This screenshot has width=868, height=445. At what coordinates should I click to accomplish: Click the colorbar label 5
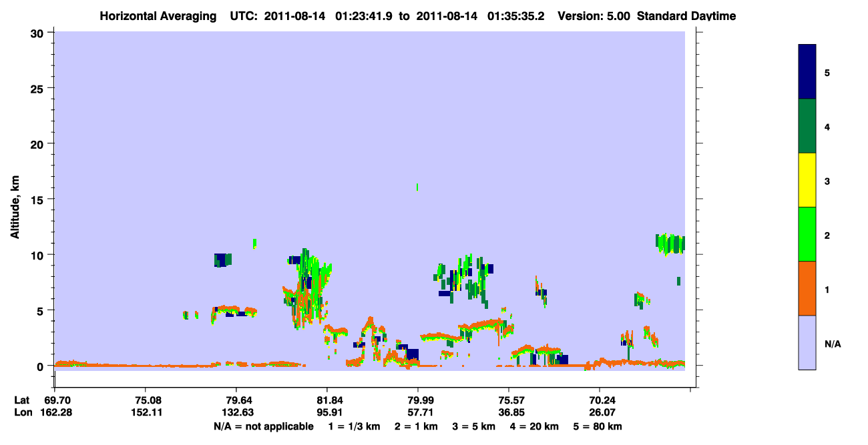pyautogui.click(x=827, y=72)
